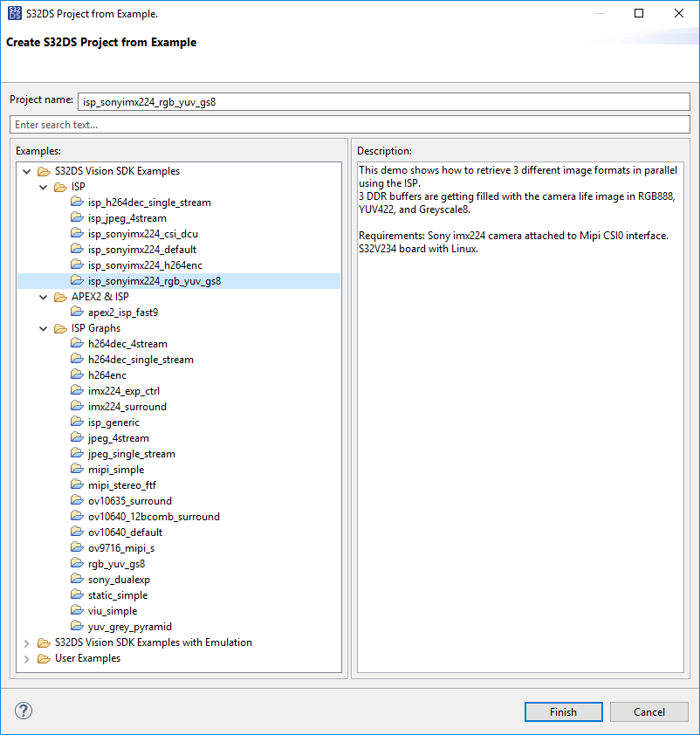This screenshot has width=700, height=735.
Task: Select S32DS Vision SDK Examples with Emulation label
Action: (x=154, y=642)
